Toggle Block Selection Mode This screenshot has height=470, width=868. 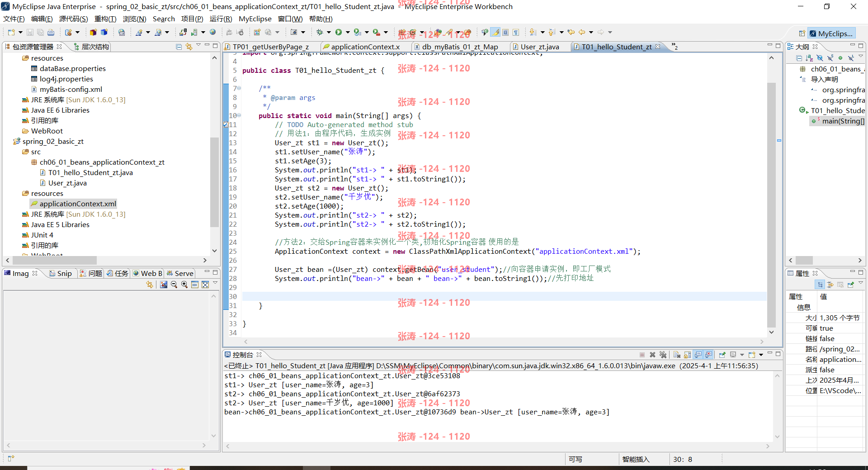[505, 32]
